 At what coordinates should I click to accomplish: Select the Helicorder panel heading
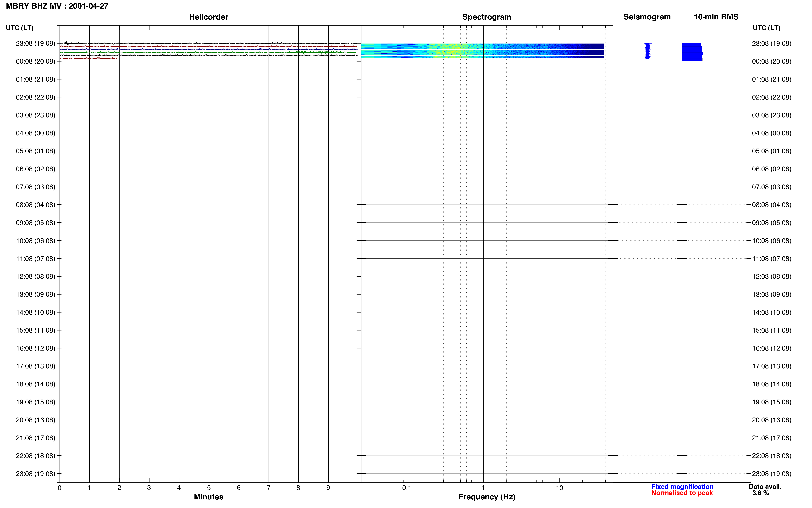click(209, 17)
